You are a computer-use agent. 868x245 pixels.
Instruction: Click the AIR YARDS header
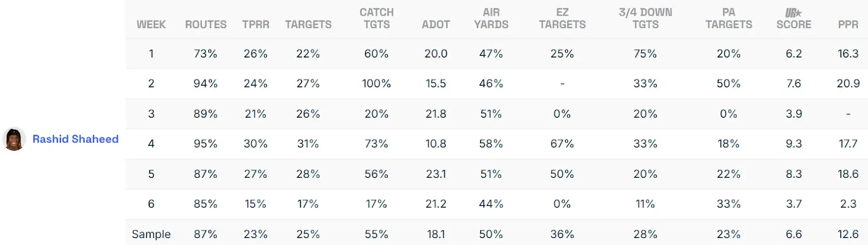pos(491,18)
